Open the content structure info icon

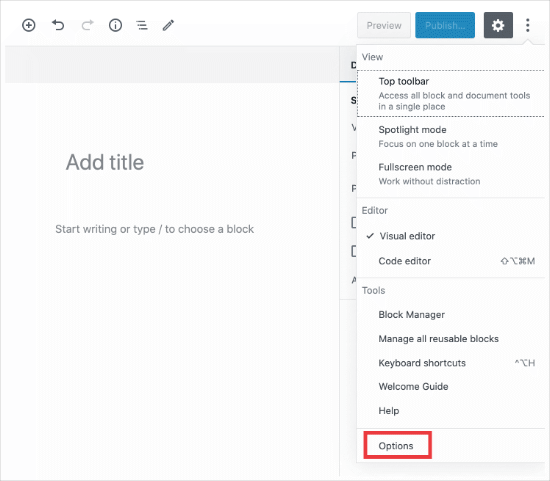pos(115,25)
